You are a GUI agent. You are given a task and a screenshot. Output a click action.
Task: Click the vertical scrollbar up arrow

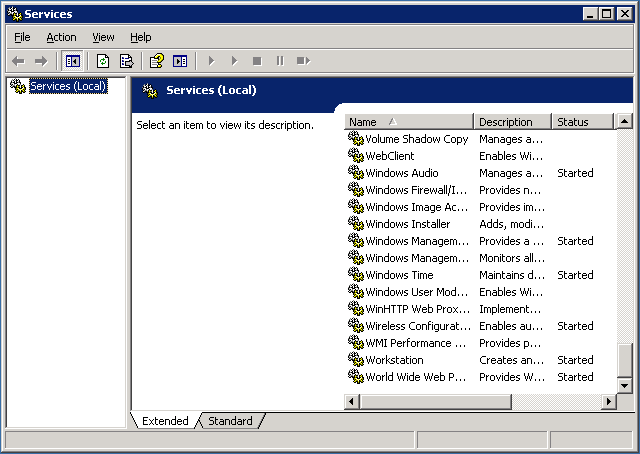[x=625, y=121]
